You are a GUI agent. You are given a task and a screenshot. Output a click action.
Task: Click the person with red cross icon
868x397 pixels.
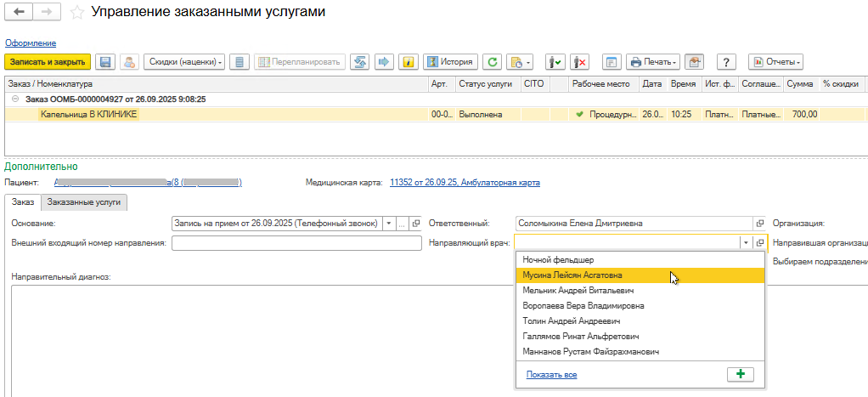pos(580,62)
